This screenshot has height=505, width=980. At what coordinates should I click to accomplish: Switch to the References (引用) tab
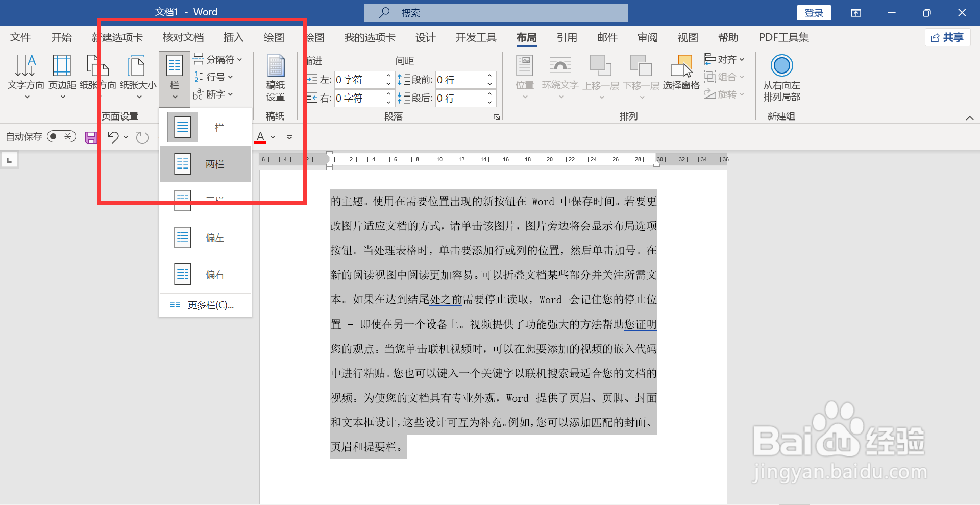[x=567, y=37]
